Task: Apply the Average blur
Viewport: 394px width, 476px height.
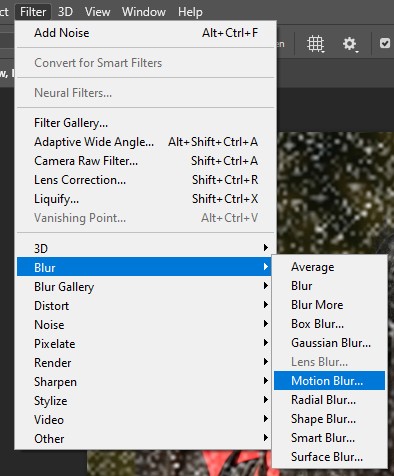Action: pos(329,267)
